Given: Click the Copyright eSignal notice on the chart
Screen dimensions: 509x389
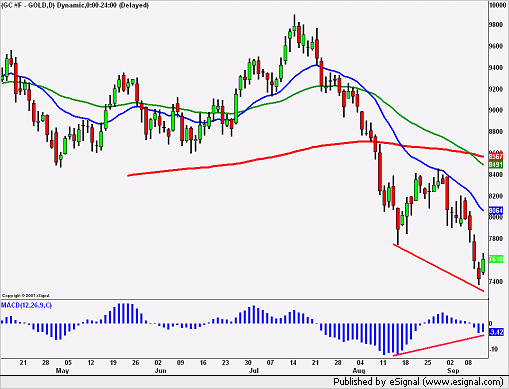Looking at the screenshot, I should coord(26,296).
